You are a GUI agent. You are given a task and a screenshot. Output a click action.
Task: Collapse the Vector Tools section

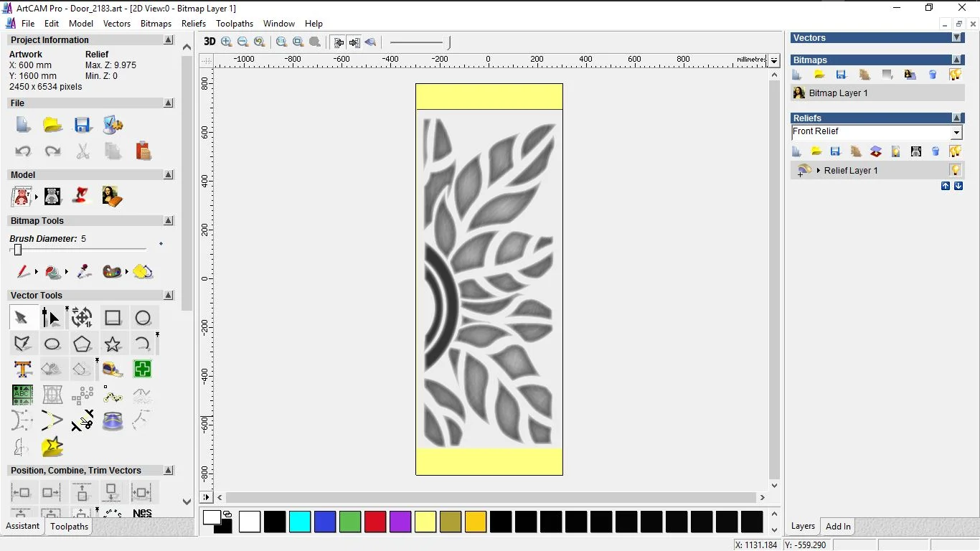pos(169,296)
